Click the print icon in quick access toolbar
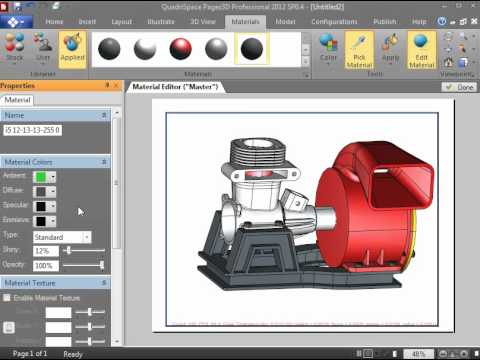 pos(56,6)
